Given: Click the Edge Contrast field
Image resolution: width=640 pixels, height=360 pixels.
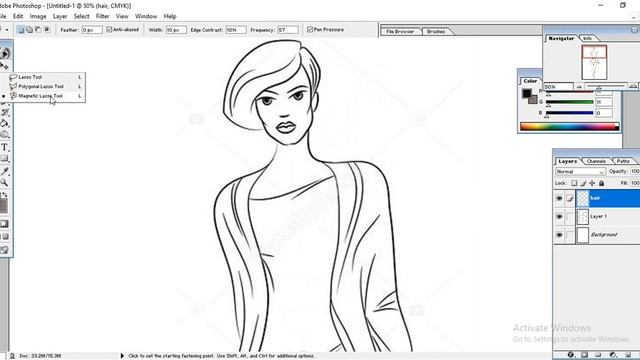Looking at the screenshot, I should click(x=236, y=30).
